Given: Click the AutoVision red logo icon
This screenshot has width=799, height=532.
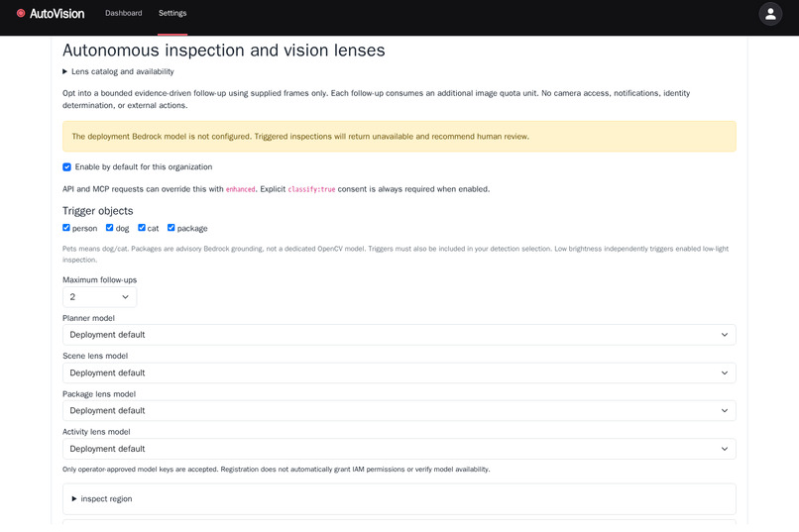Looking at the screenshot, I should 21,13.
